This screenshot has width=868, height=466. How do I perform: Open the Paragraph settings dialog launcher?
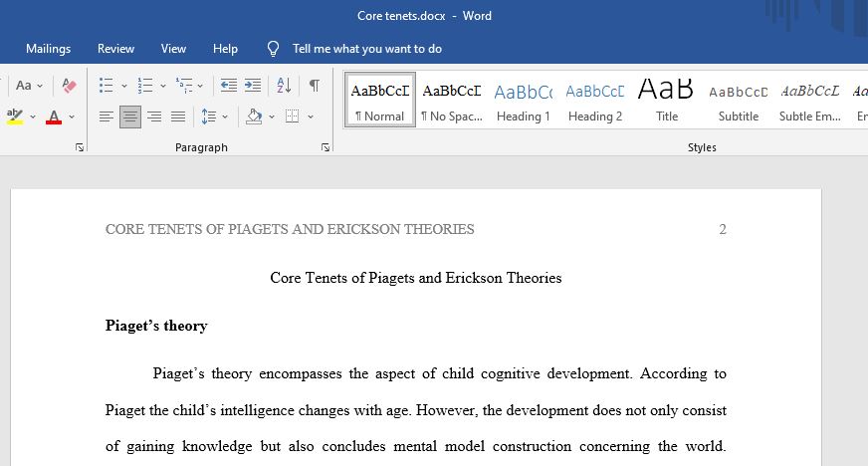coord(325,147)
